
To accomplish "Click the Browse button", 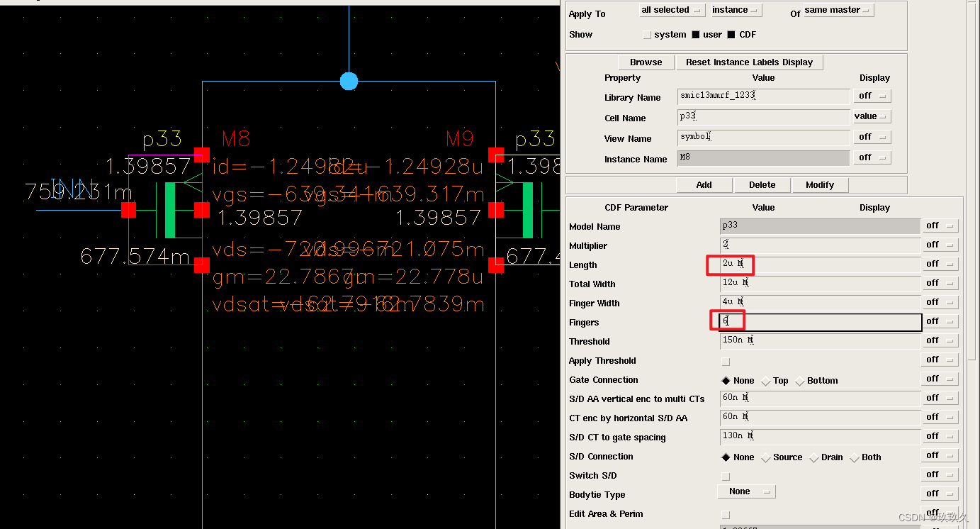I will pos(646,62).
